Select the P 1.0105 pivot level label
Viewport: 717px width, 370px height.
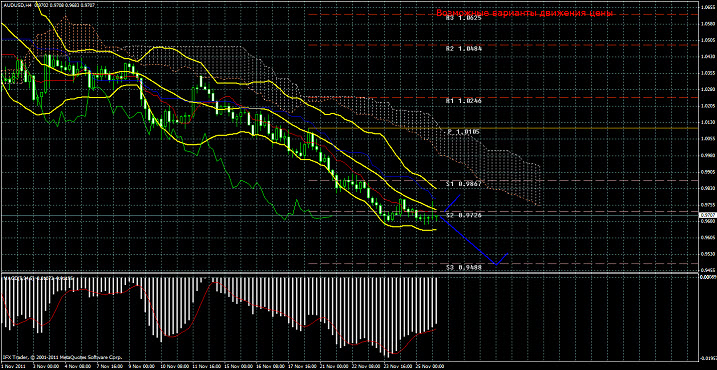point(463,132)
